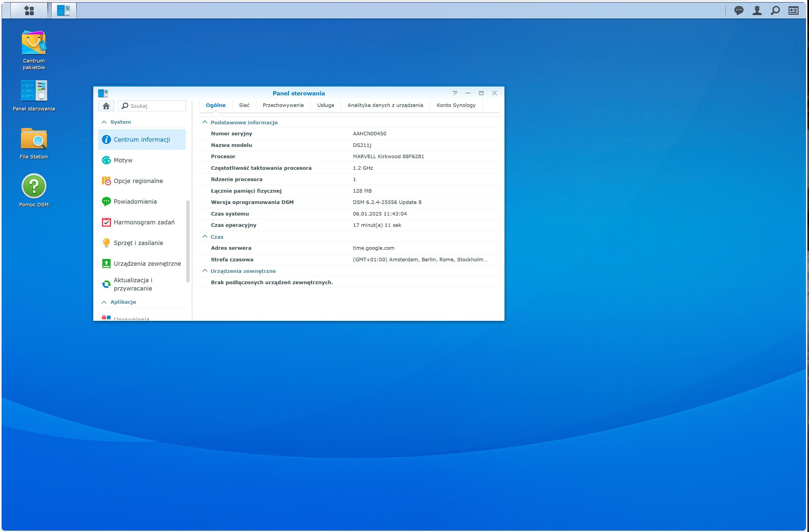Viewport: 809px width, 532px height.
Task: Open user options person icon
Action: pos(757,10)
